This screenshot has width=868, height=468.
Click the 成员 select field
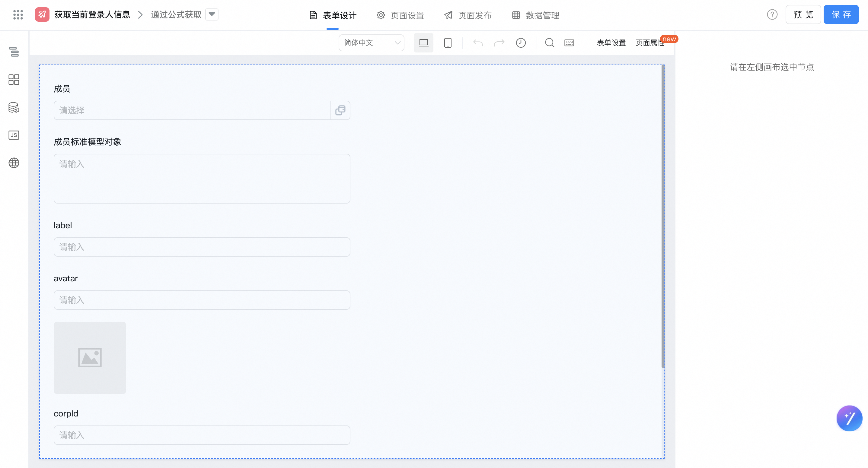pyautogui.click(x=202, y=110)
